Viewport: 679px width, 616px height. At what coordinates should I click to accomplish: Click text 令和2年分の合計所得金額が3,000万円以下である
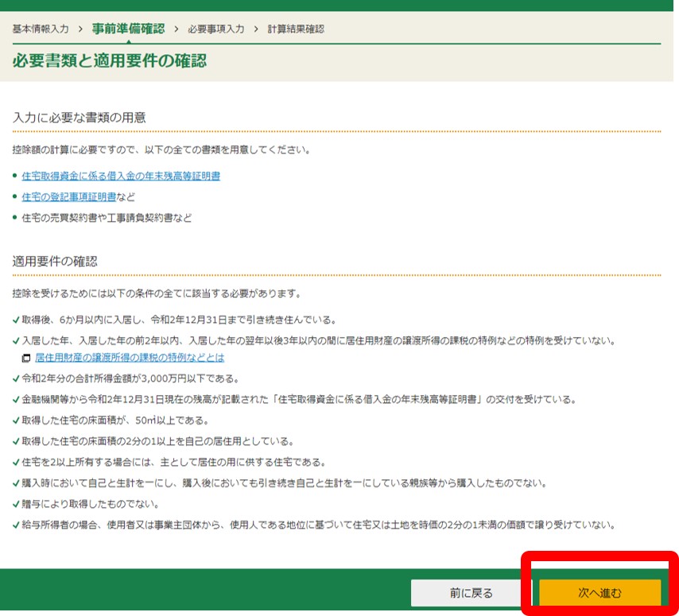pos(130,378)
